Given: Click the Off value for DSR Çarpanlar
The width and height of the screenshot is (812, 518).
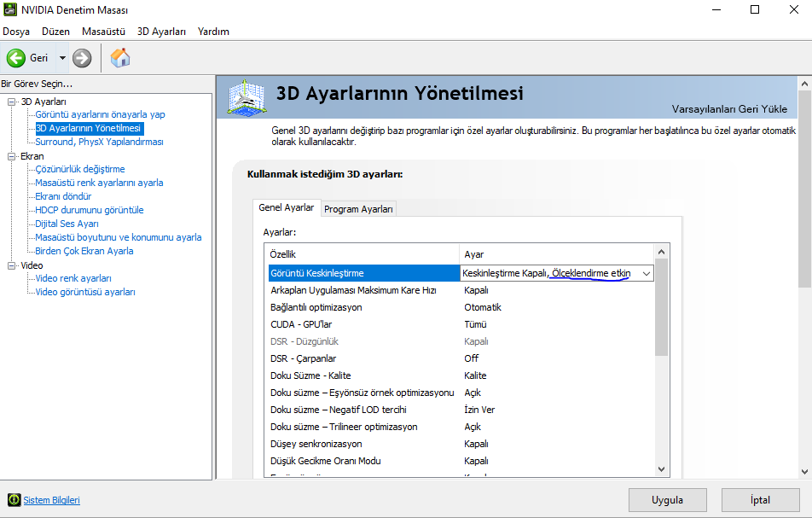Looking at the screenshot, I should pos(471,359).
